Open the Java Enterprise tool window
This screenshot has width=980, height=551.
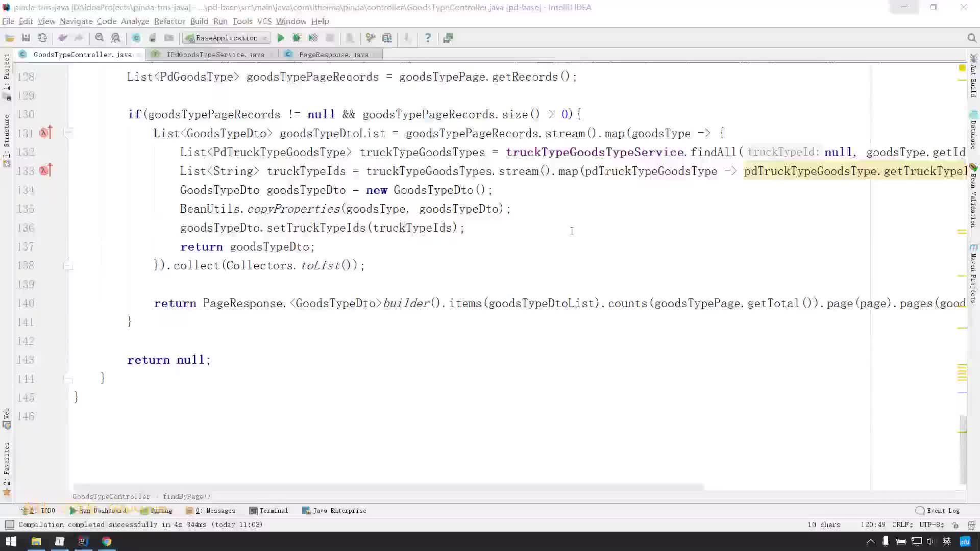(x=334, y=511)
